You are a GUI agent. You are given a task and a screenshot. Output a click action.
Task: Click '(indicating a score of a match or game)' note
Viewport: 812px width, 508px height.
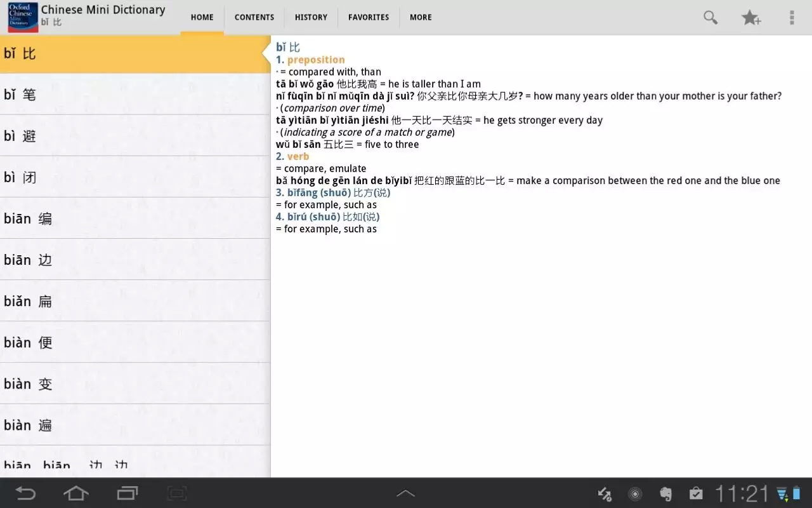coord(367,132)
